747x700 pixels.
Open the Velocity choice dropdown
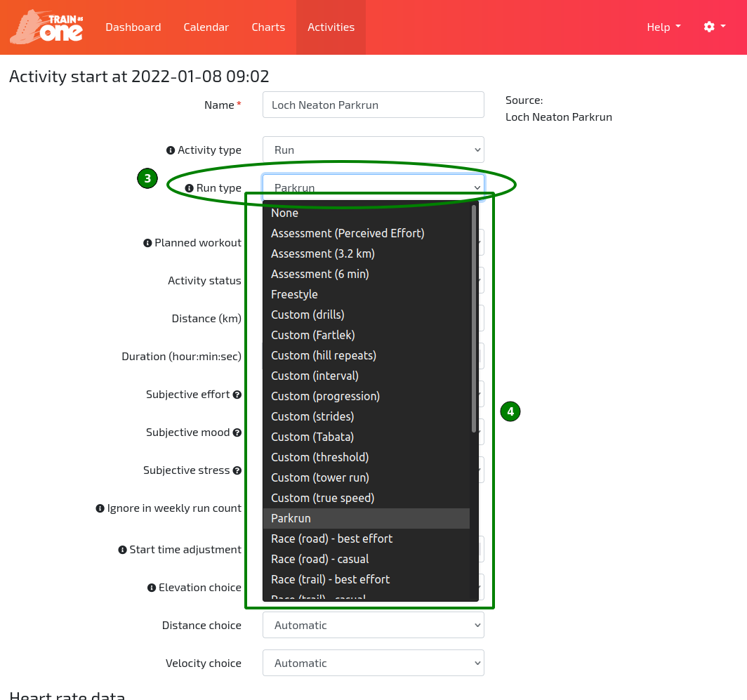pyautogui.click(x=373, y=663)
